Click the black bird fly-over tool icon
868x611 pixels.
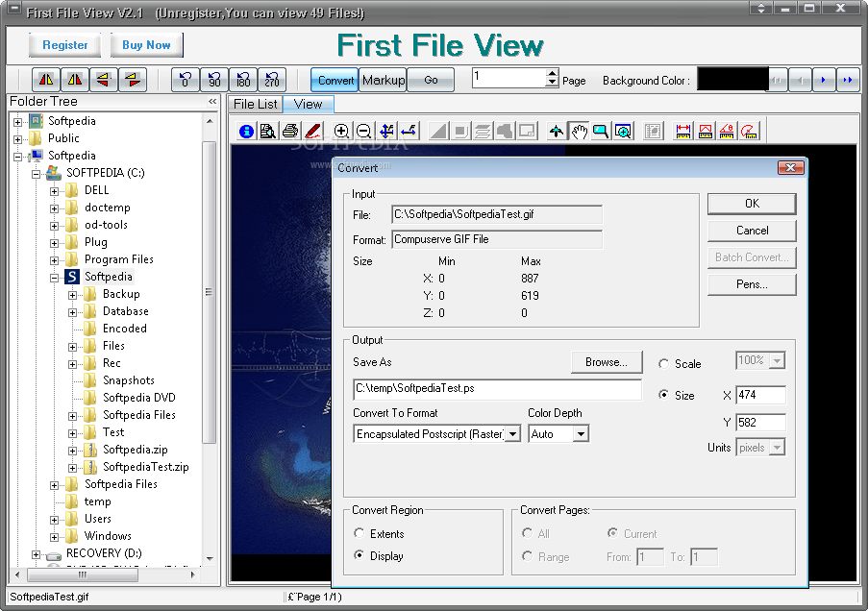tap(557, 132)
